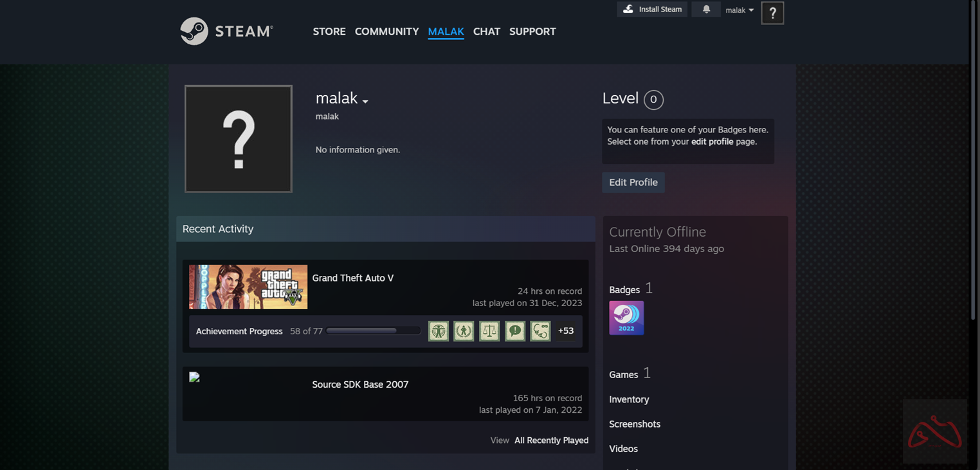Show the +53 more achievements
The width and height of the screenshot is (980, 470).
[566, 331]
